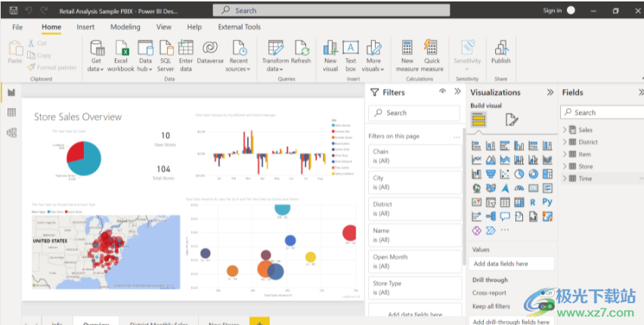Image resolution: width=644 pixels, height=325 pixels.
Task: Insert a Text box
Action: click(x=350, y=57)
